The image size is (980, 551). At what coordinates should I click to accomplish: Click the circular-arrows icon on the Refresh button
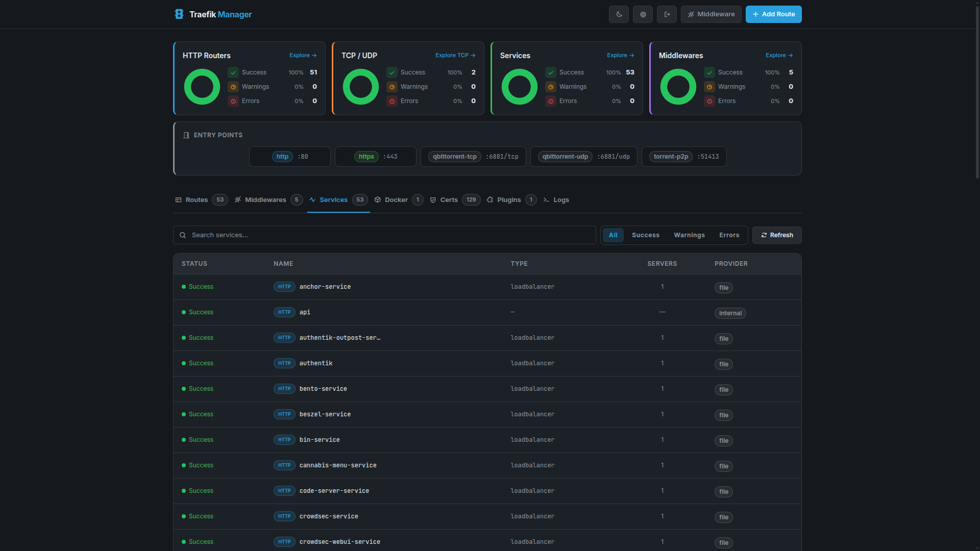pyautogui.click(x=764, y=235)
